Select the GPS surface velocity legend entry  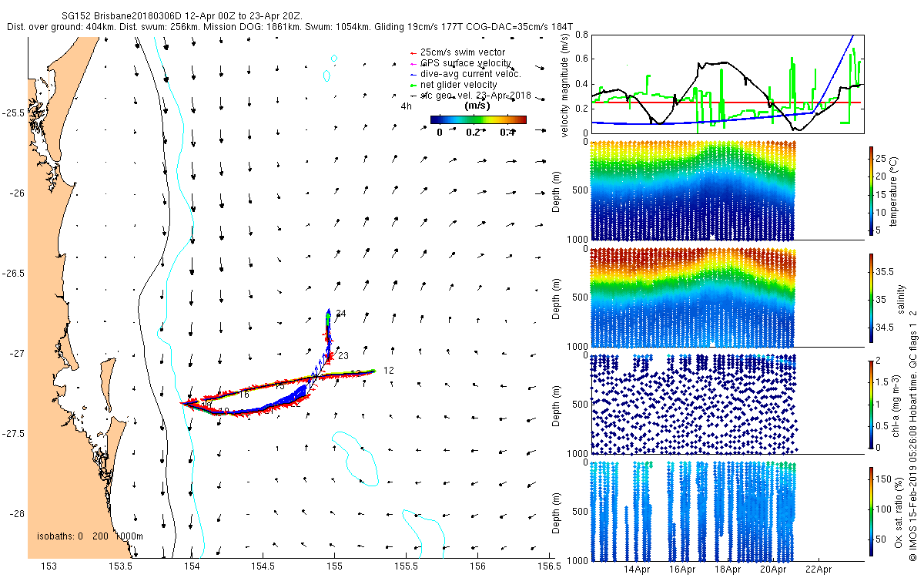tap(460, 62)
